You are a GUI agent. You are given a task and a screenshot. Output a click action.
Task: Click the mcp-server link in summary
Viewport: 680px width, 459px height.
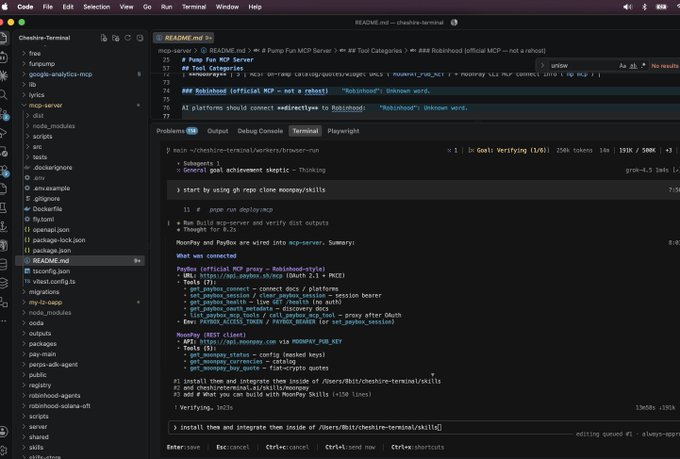[305, 243]
